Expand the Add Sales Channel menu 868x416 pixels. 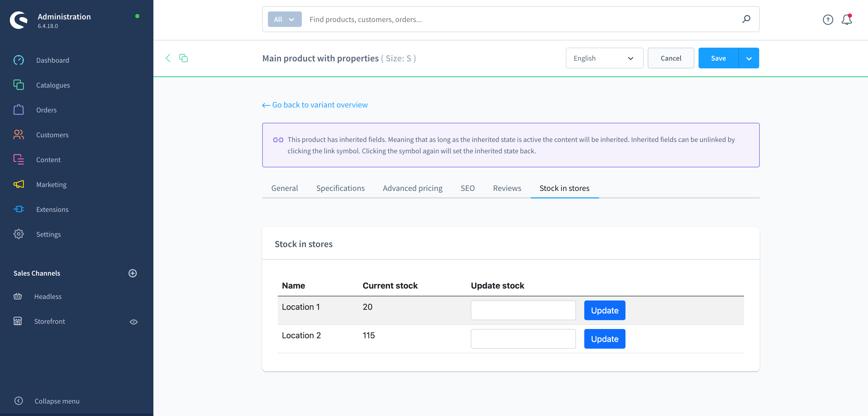click(133, 273)
